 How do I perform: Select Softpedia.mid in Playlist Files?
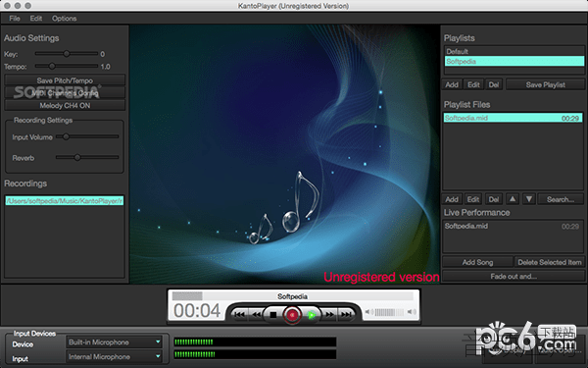click(x=513, y=118)
